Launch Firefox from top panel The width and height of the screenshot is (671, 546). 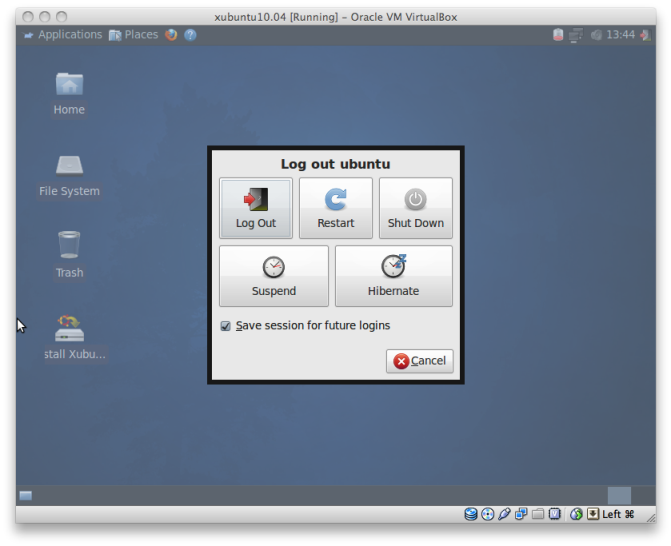coord(171,35)
